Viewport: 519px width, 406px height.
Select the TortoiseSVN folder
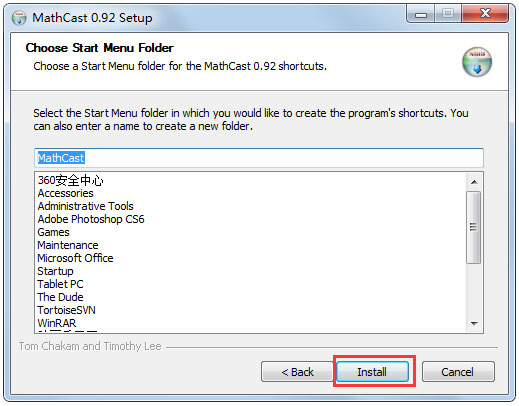pos(66,310)
